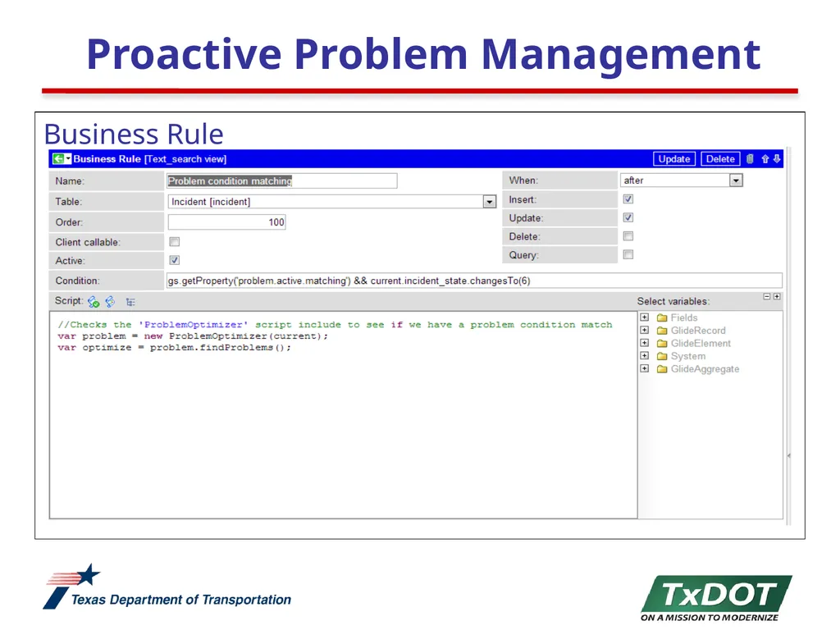
Task: Toggle the Delete checkbox
Action: click(628, 236)
